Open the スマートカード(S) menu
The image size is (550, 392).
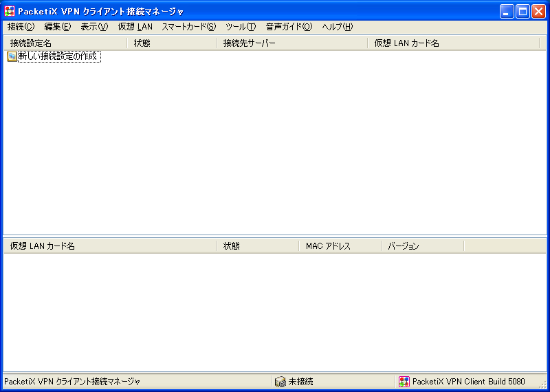click(x=188, y=27)
